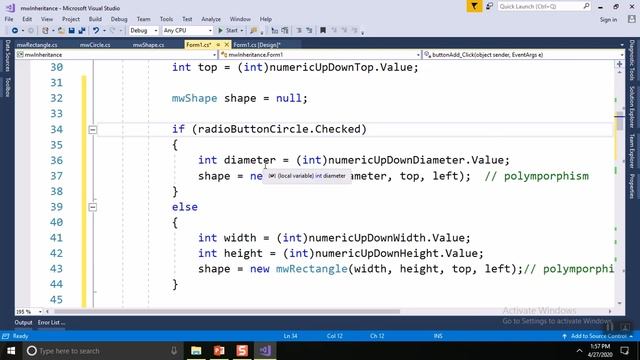Click the Start debugging button

228,31
